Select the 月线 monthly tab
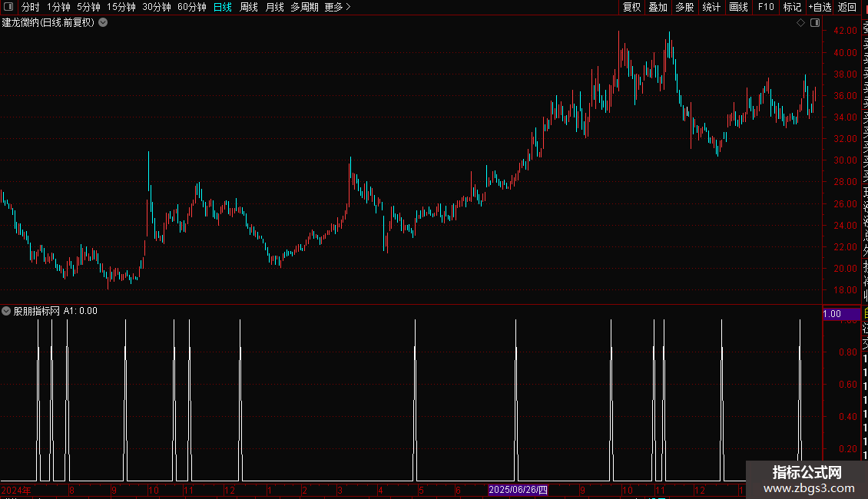This screenshot has width=868, height=499. [274, 7]
